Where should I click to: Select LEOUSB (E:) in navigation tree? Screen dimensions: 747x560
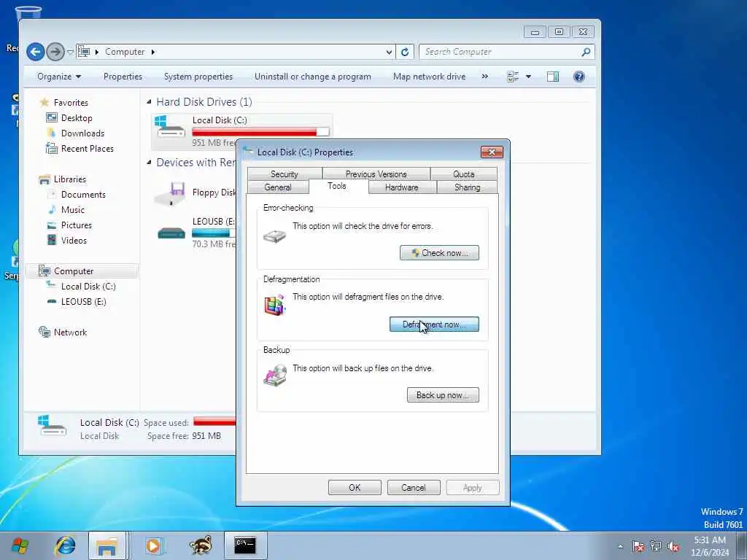tap(83, 301)
